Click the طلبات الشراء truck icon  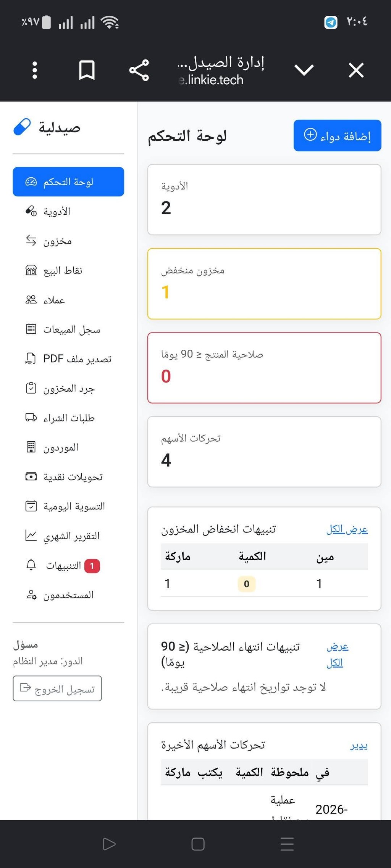(x=31, y=418)
